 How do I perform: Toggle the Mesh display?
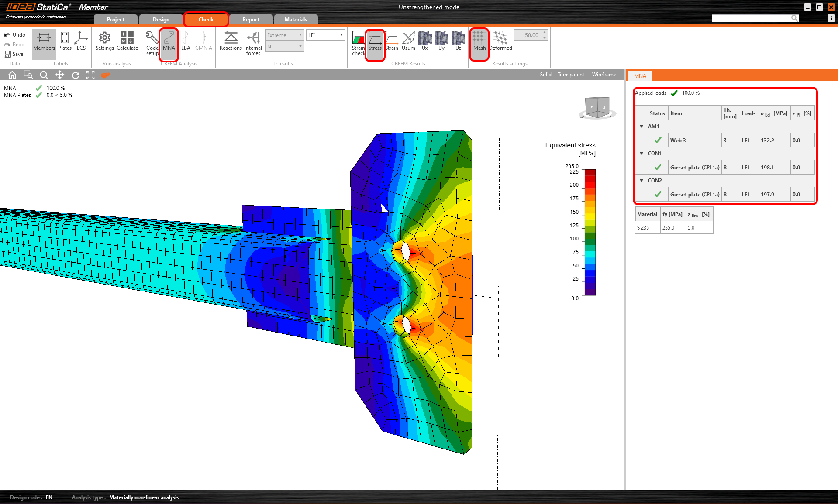click(x=479, y=41)
